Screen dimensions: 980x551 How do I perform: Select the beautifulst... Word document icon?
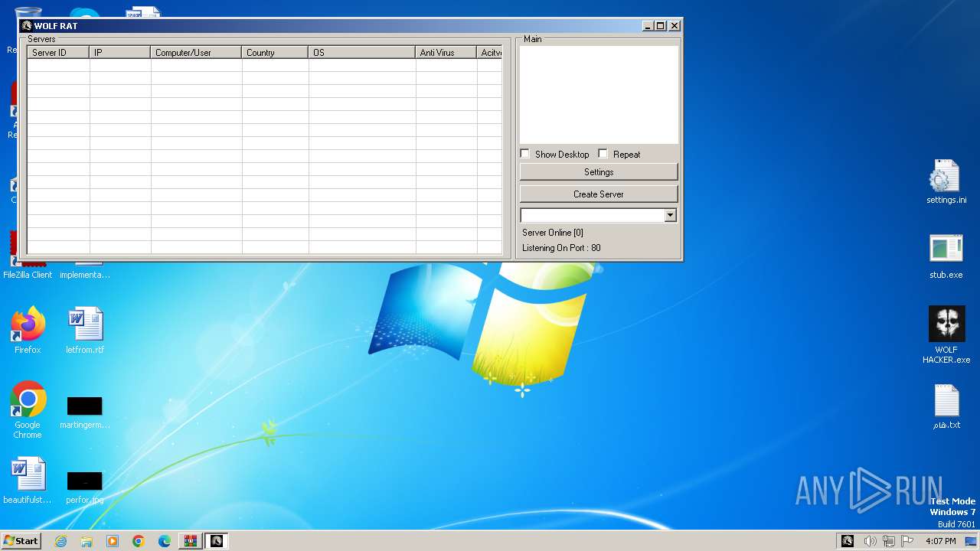(x=28, y=481)
